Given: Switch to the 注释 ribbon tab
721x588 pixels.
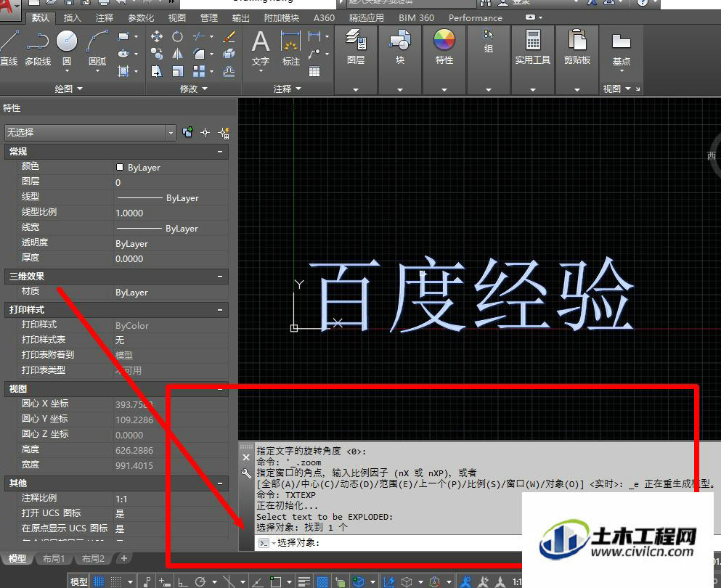Looking at the screenshot, I should [x=105, y=18].
